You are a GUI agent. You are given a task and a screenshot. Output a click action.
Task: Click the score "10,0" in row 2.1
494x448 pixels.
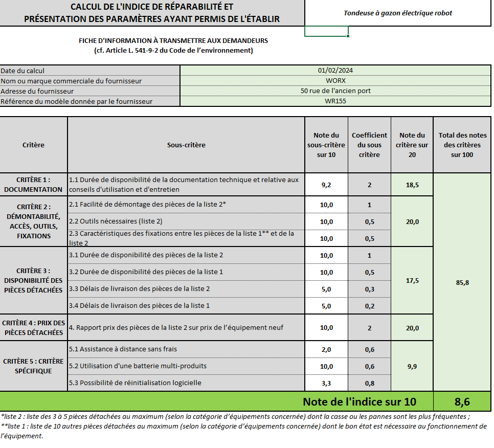tap(326, 205)
